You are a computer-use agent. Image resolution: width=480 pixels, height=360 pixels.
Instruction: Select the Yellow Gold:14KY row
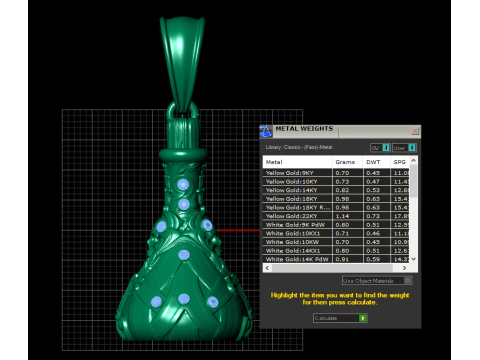(x=336, y=190)
